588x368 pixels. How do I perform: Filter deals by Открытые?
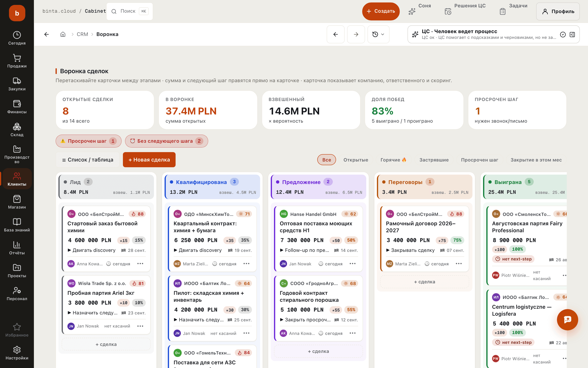(x=356, y=160)
